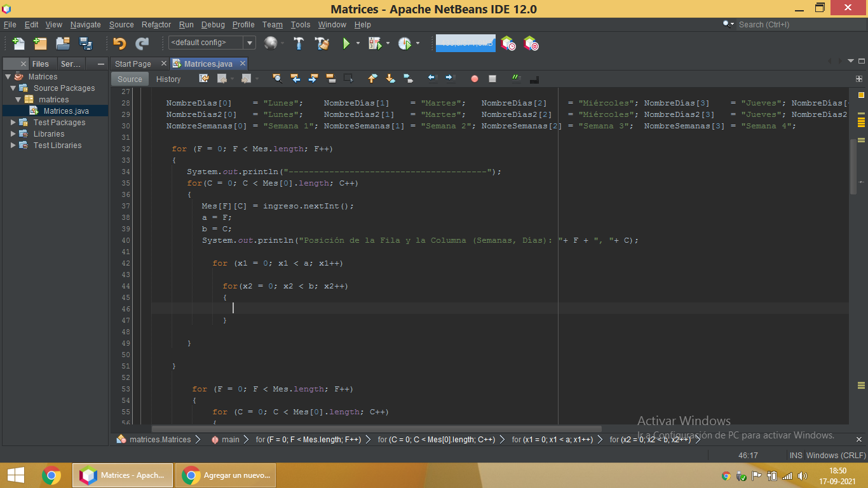
Task: Click the Source view button
Action: pos(130,79)
